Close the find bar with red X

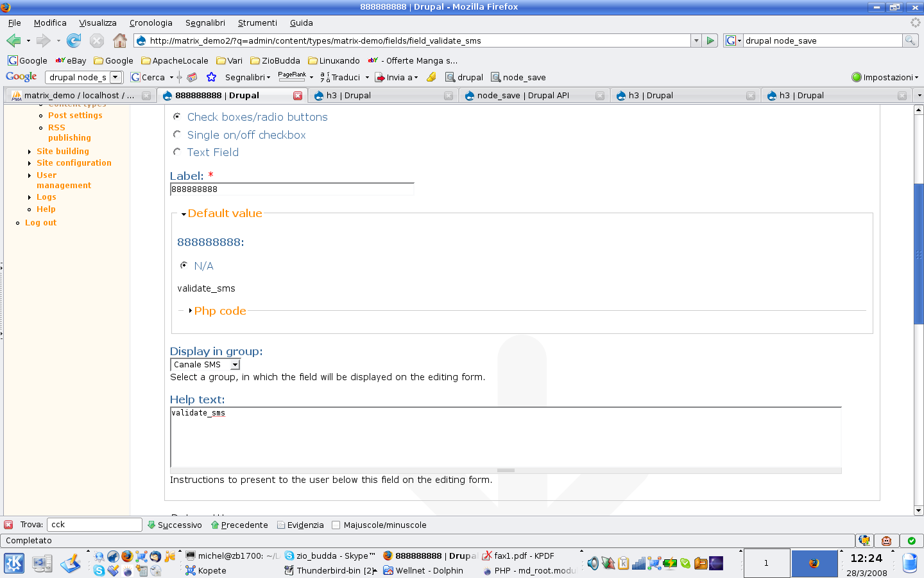[8, 525]
